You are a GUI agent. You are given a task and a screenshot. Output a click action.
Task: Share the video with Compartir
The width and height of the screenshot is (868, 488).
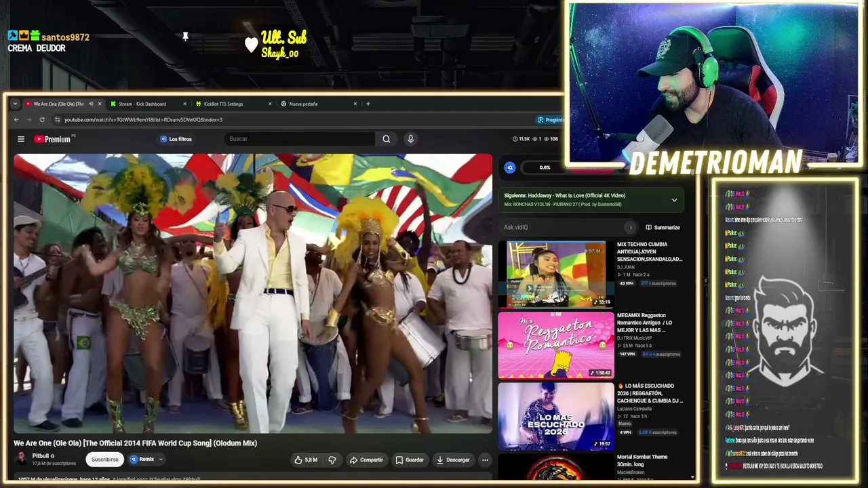coord(366,460)
